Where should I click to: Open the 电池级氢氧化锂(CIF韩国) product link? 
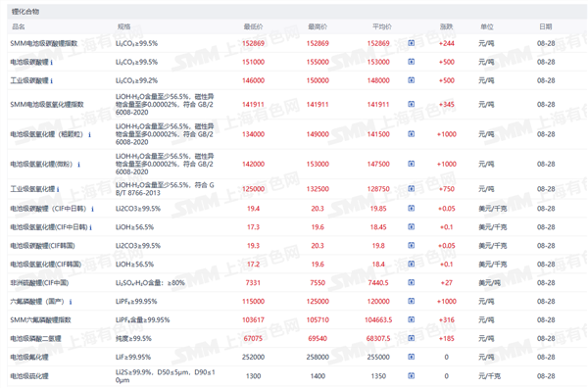[x=45, y=265]
